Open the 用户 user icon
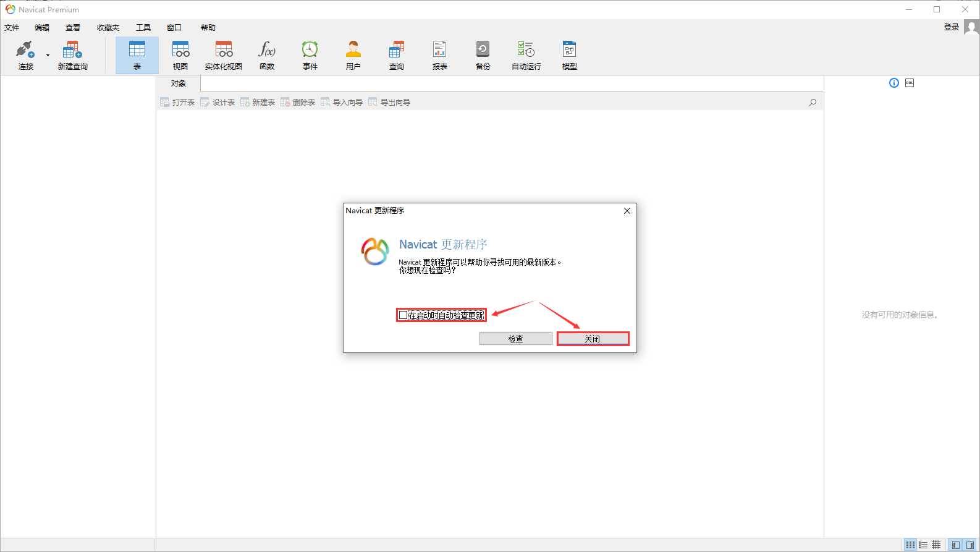The width and height of the screenshot is (980, 552). [353, 55]
